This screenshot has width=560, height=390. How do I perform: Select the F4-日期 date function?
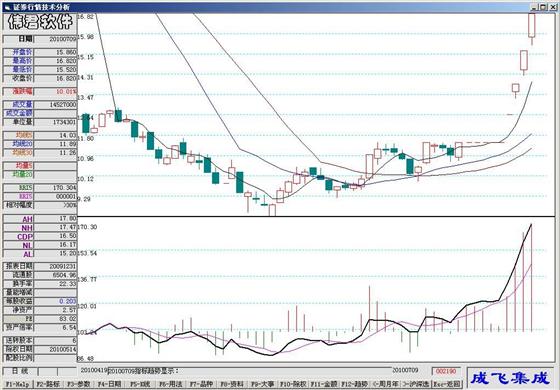[x=109, y=385]
